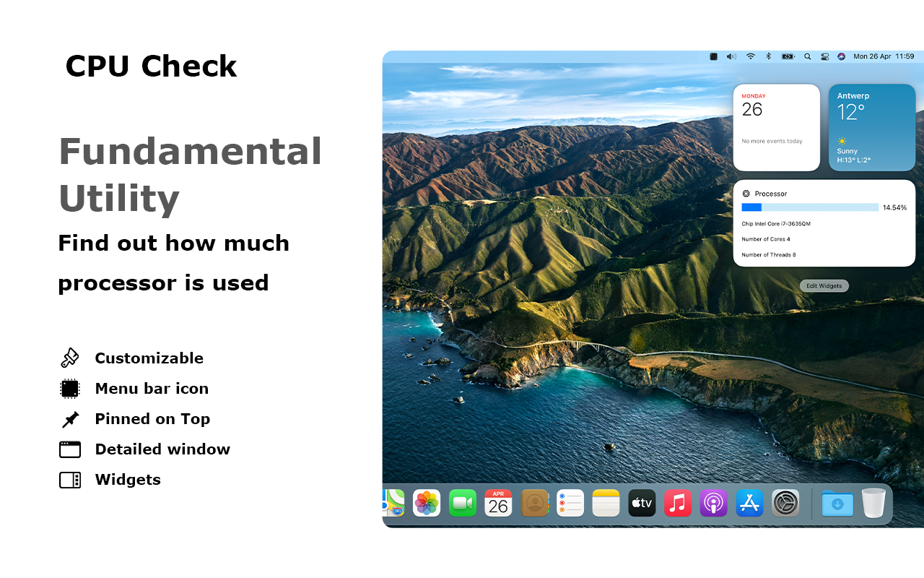Mute the sound via the volume icon
The height and width of the screenshot is (578, 924).
(x=731, y=56)
